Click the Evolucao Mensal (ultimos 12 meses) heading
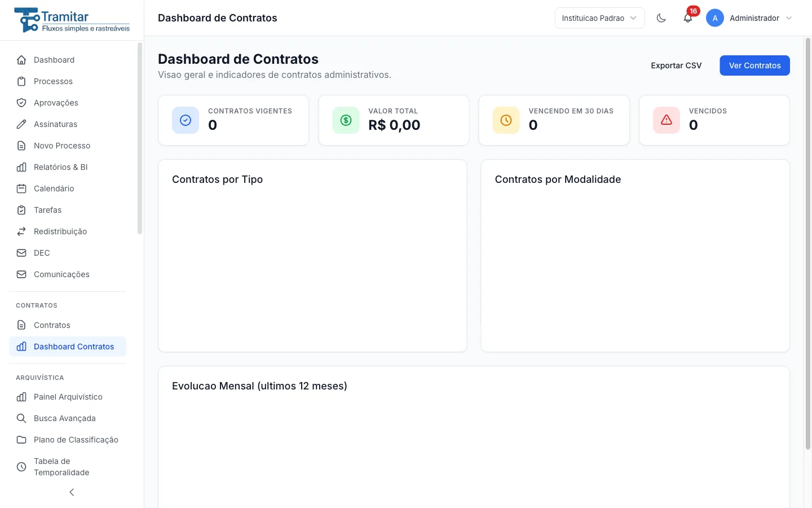 [x=259, y=386]
